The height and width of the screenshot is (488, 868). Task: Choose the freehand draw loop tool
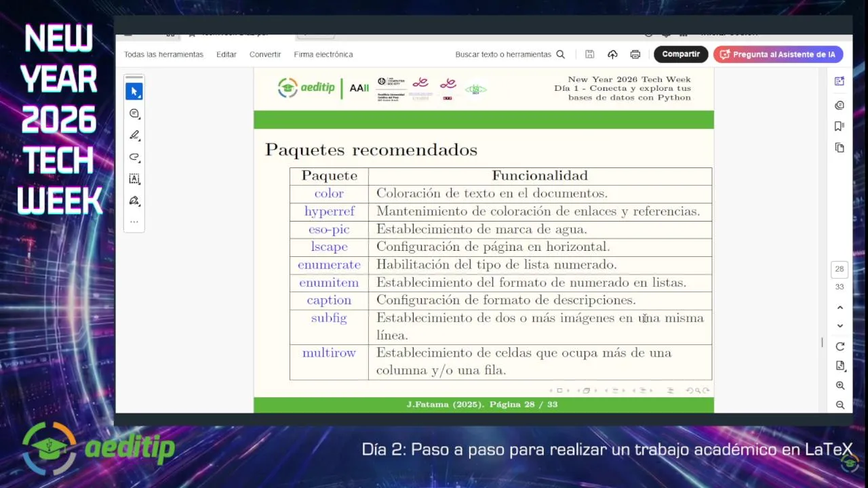[x=134, y=157]
